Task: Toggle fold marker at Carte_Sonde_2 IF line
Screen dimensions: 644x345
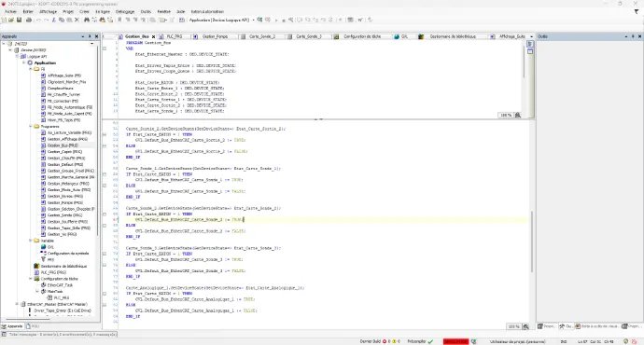Action: (105, 214)
